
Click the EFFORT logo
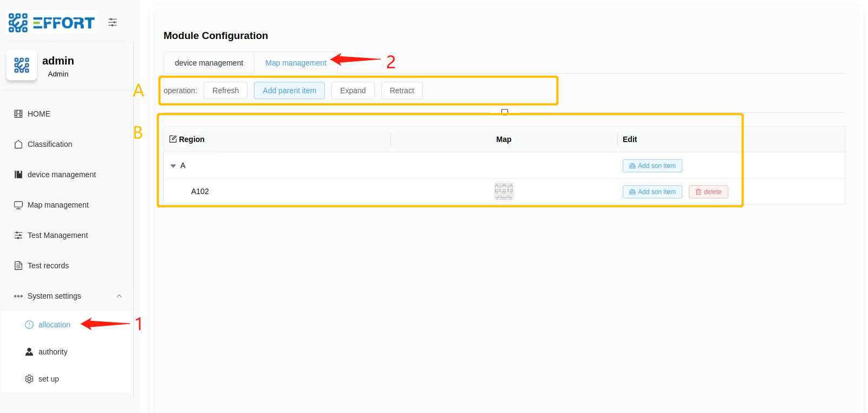coord(52,22)
